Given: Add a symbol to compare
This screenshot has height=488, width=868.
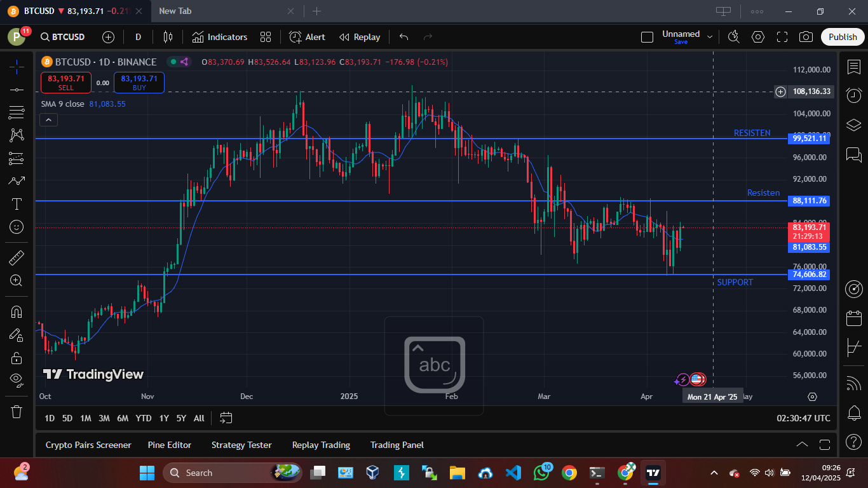Looking at the screenshot, I should click(x=109, y=37).
